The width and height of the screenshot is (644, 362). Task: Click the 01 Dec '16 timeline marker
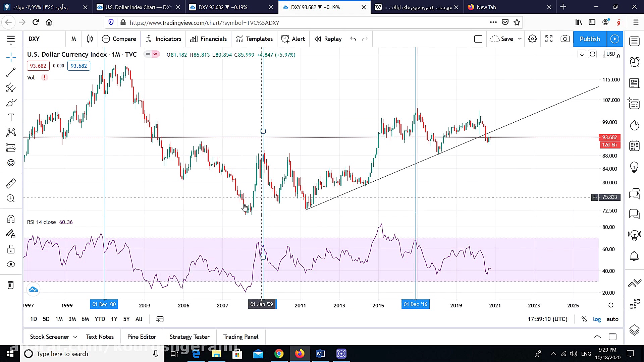pos(415,304)
